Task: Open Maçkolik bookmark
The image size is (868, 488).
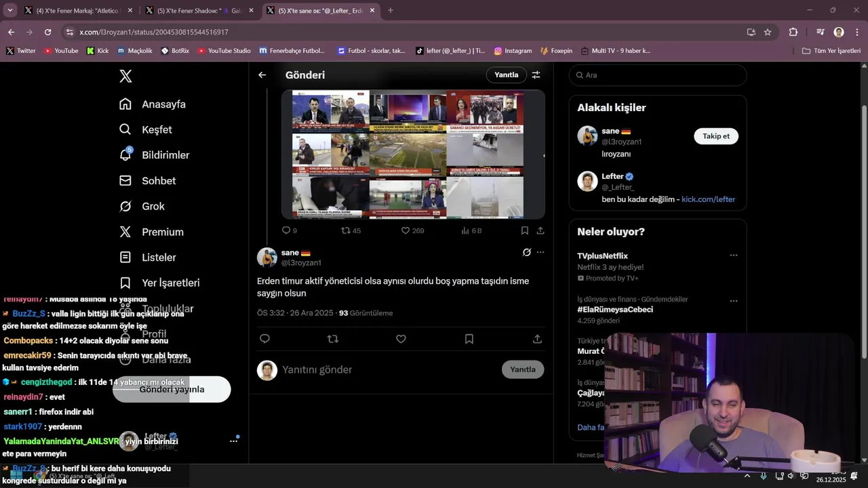Action: point(135,51)
